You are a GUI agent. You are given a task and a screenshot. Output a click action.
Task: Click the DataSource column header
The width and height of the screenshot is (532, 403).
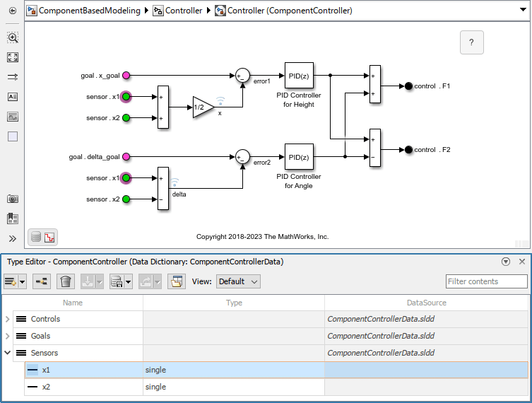point(427,303)
